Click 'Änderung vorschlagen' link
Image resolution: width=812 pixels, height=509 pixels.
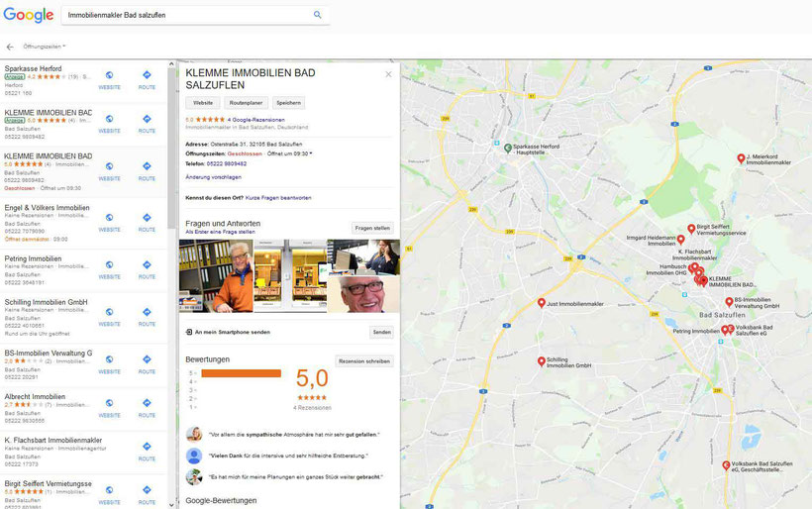[x=213, y=177]
